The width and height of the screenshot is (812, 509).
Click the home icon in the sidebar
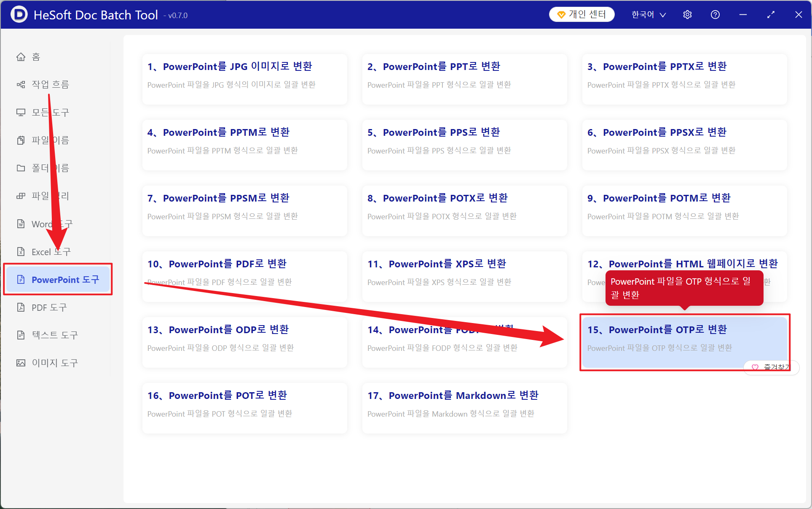pos(21,57)
